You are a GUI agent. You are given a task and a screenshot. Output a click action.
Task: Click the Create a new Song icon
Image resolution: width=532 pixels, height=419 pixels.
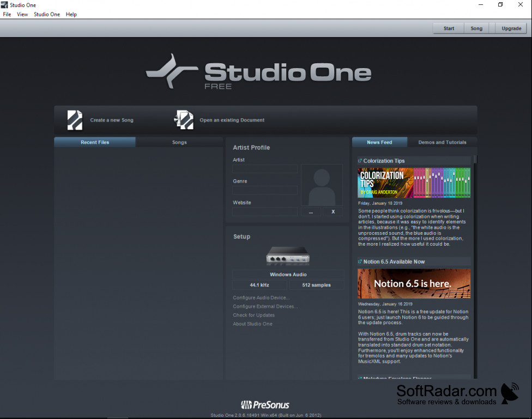[75, 120]
